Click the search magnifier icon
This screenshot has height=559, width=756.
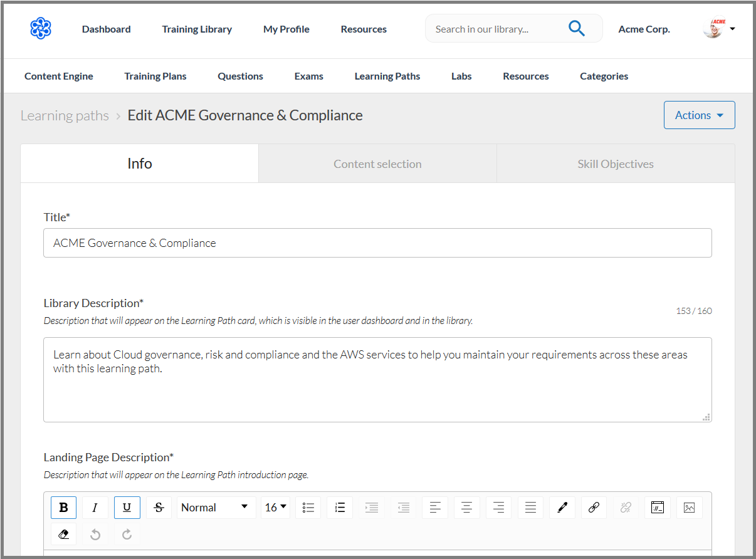(x=576, y=28)
